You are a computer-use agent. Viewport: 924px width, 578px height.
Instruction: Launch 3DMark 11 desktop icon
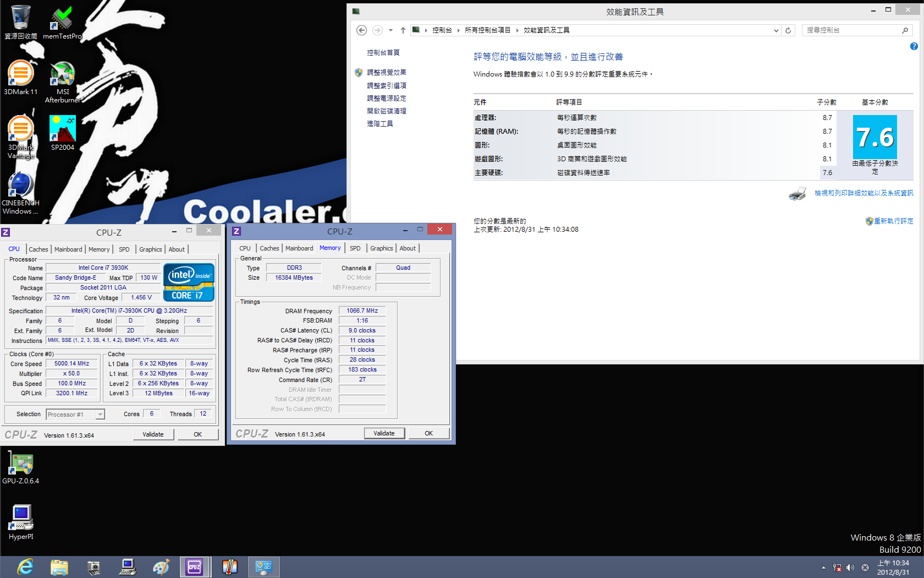point(20,78)
